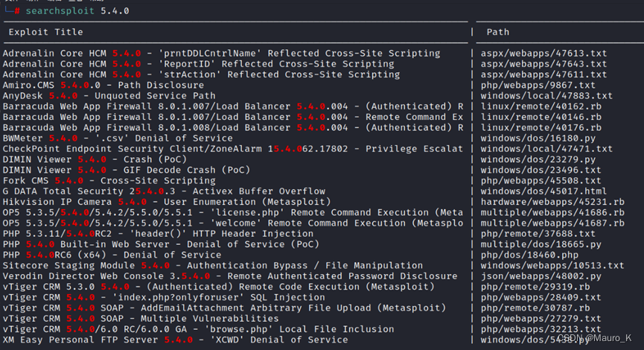
Task: Click XM Easy Personal FTP Server 'XCWD' row
Action: (x=176, y=340)
